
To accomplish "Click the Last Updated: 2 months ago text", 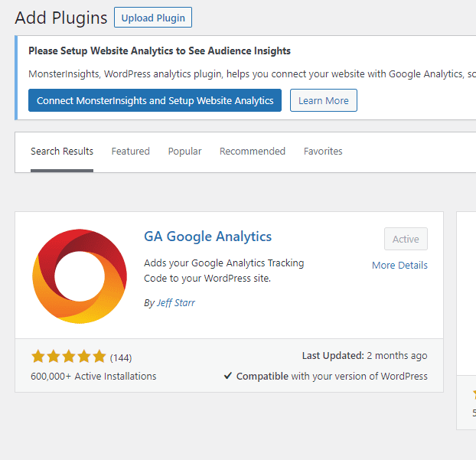I will 364,356.
